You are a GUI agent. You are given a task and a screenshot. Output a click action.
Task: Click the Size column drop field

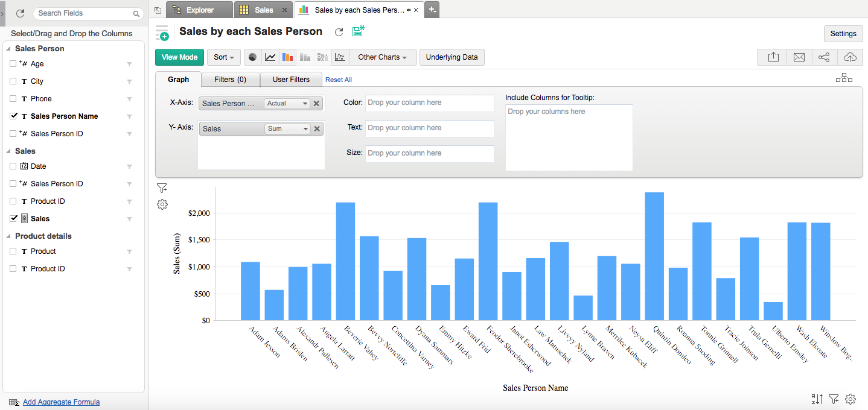[x=430, y=154]
